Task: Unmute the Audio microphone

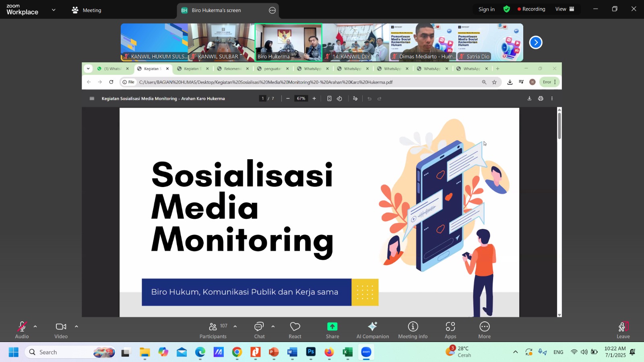Action: click(22, 330)
